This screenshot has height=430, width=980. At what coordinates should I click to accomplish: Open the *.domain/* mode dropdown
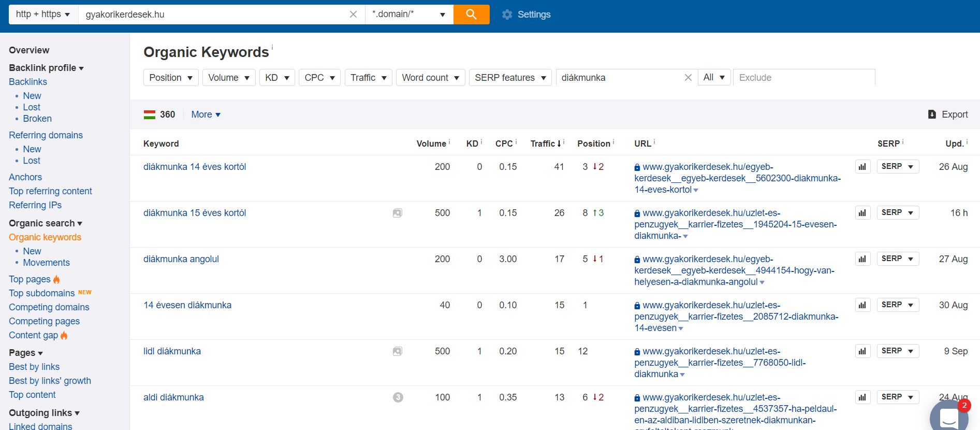[409, 15]
